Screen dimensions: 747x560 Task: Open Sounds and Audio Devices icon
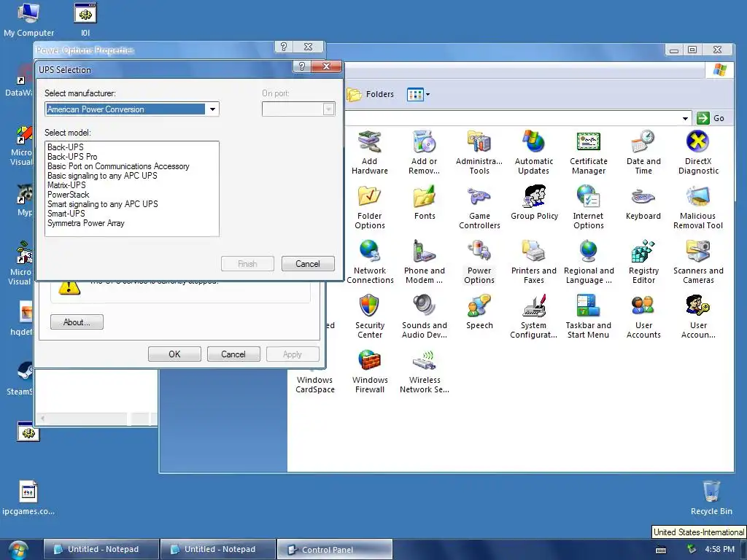pos(424,316)
